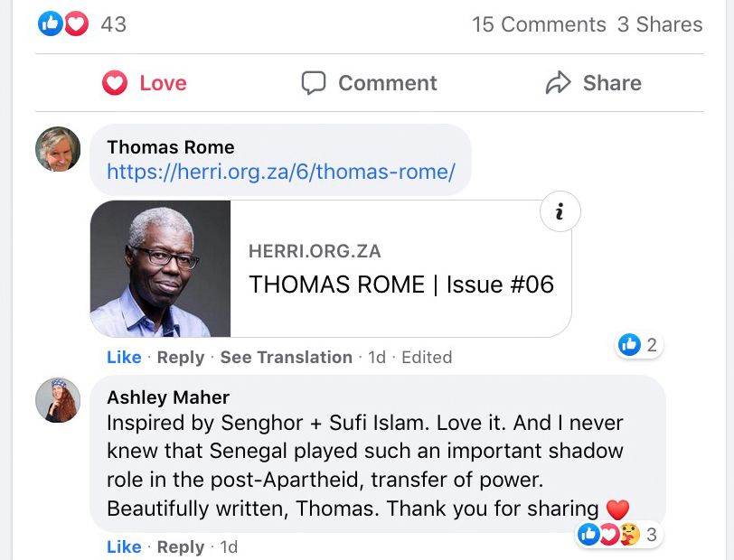Click the Comment speech bubble icon

[x=313, y=83]
